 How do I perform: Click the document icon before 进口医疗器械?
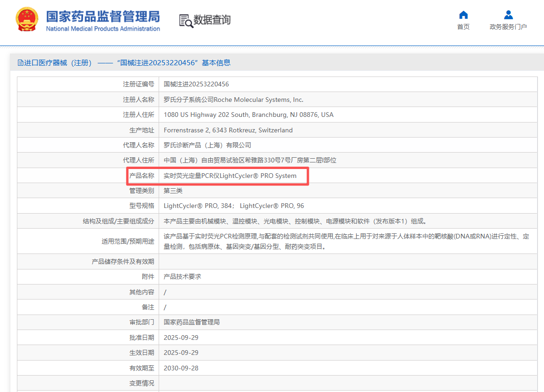pos(20,63)
